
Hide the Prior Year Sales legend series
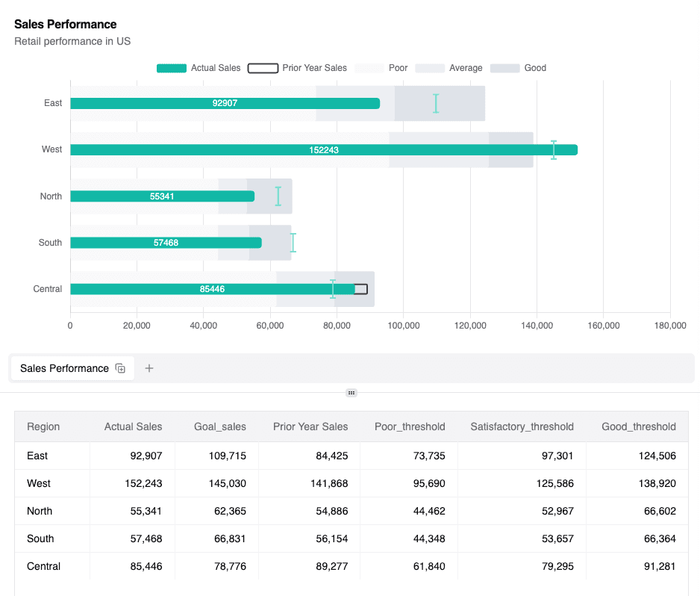point(297,68)
